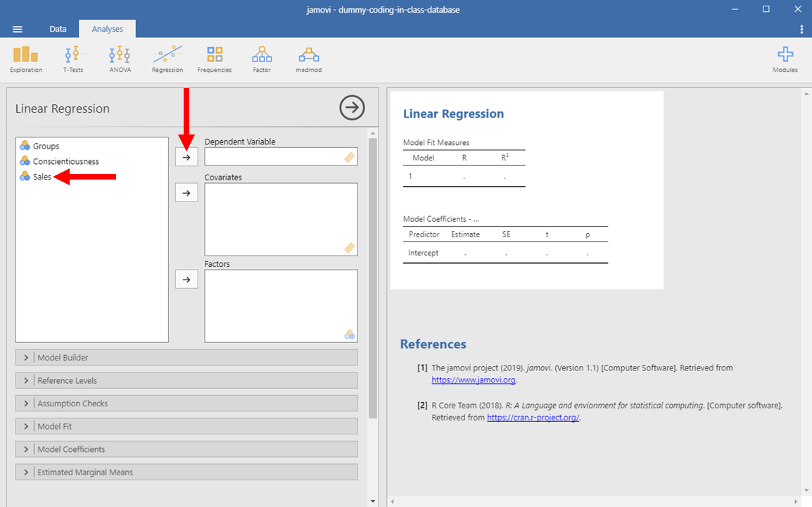Collapse options panel with circled arrow

tap(352, 108)
